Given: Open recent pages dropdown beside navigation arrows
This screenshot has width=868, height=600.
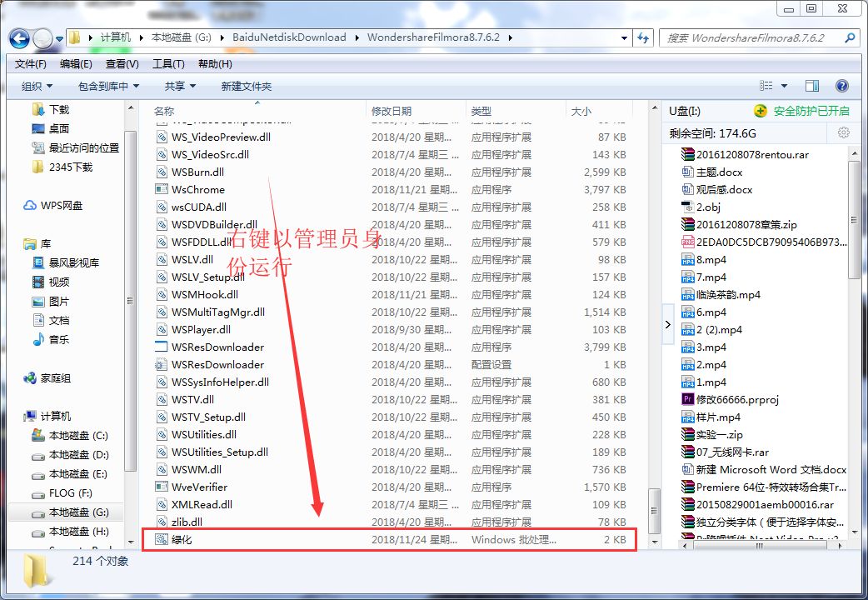Looking at the screenshot, I should pos(59,39).
